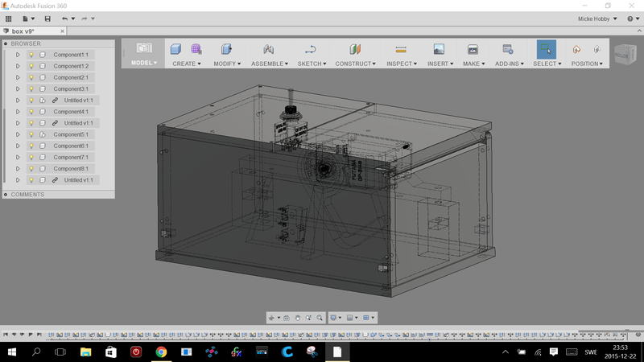Open the Micke Hobby account dropdown

pos(597,19)
